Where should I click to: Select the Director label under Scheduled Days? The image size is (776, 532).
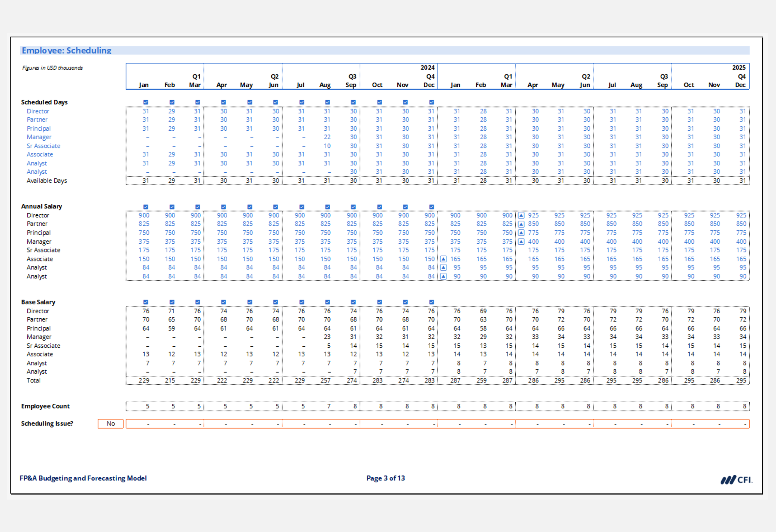point(38,111)
